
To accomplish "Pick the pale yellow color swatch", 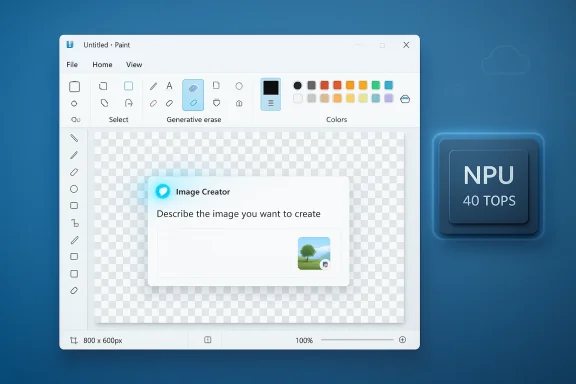I will (x=363, y=98).
